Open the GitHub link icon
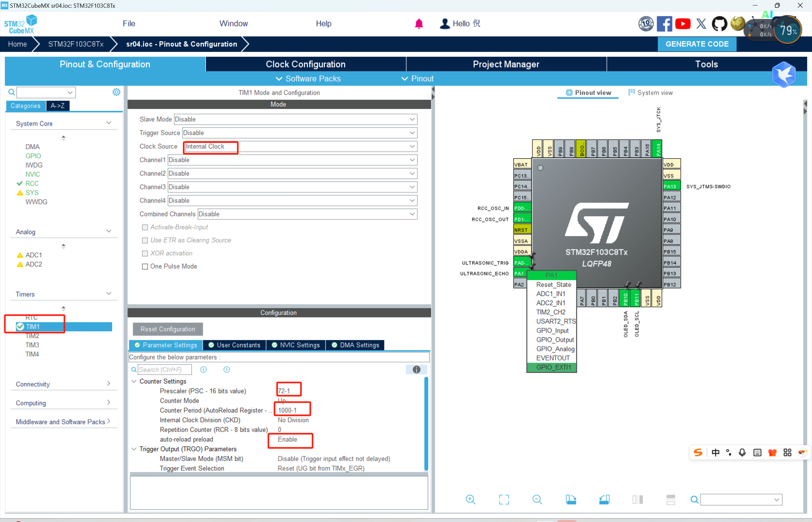 coord(719,24)
